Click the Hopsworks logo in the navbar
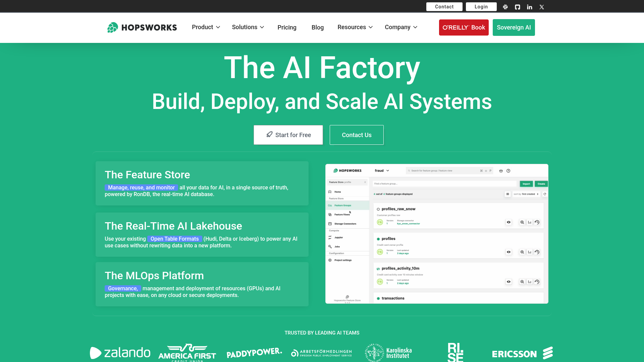644x362 pixels. [142, 27]
